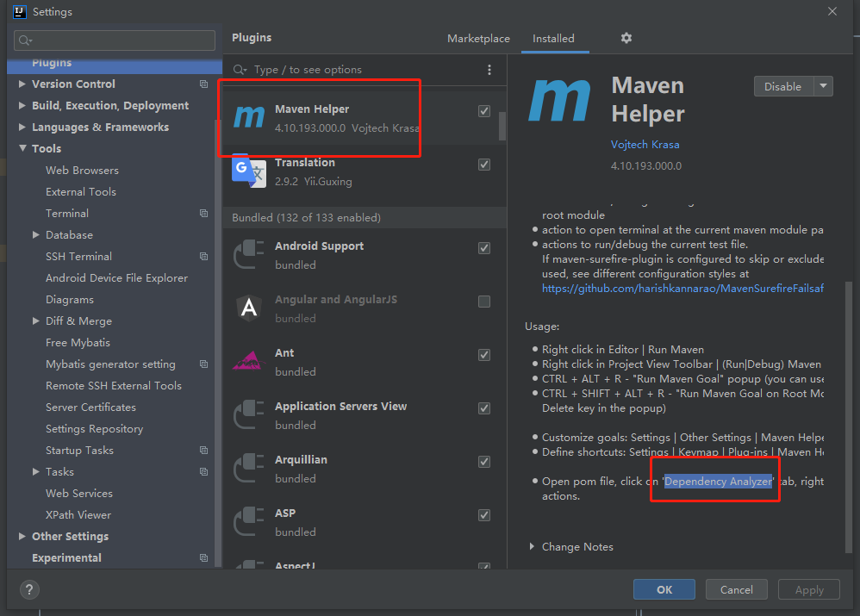Screen dimensions: 860x616
Task: Open Free Mybatis settings
Action: click(x=78, y=343)
